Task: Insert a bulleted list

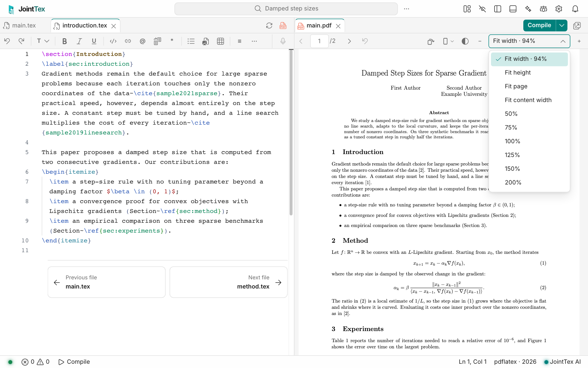Action: pos(191,41)
